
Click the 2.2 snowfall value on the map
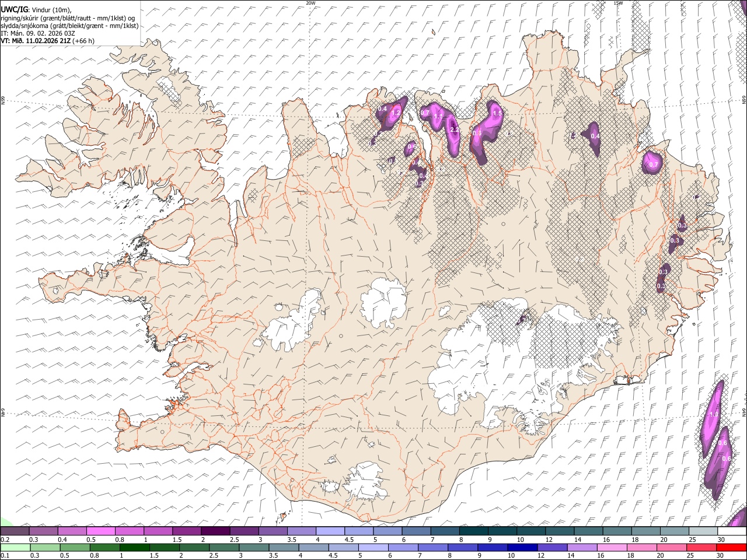456,130
